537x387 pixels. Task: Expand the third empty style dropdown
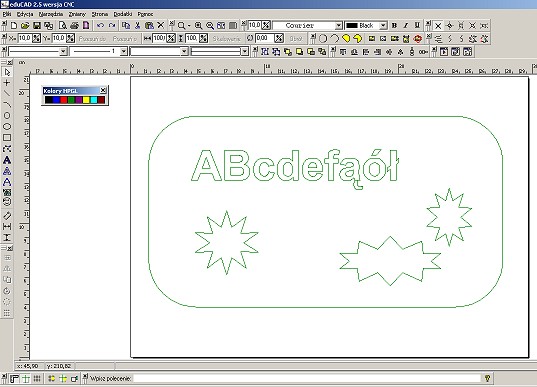184,51
